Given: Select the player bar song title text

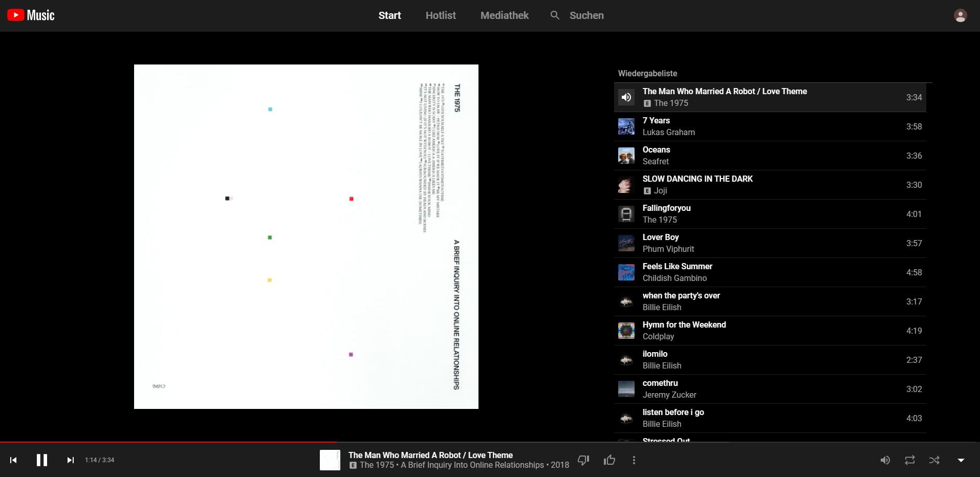Looking at the screenshot, I should (430, 455).
